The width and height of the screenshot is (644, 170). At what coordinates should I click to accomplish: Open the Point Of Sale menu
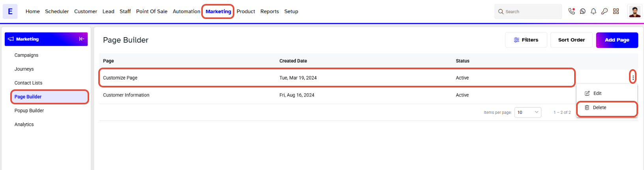pos(152,11)
